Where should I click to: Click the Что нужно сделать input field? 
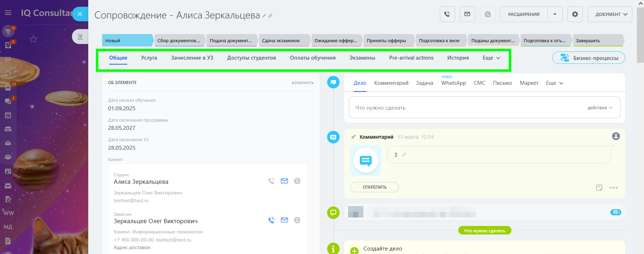tap(461, 108)
